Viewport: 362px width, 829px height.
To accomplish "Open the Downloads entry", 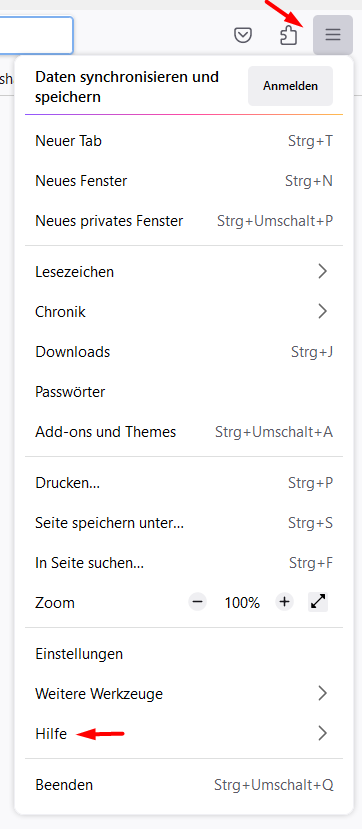I will click(184, 352).
